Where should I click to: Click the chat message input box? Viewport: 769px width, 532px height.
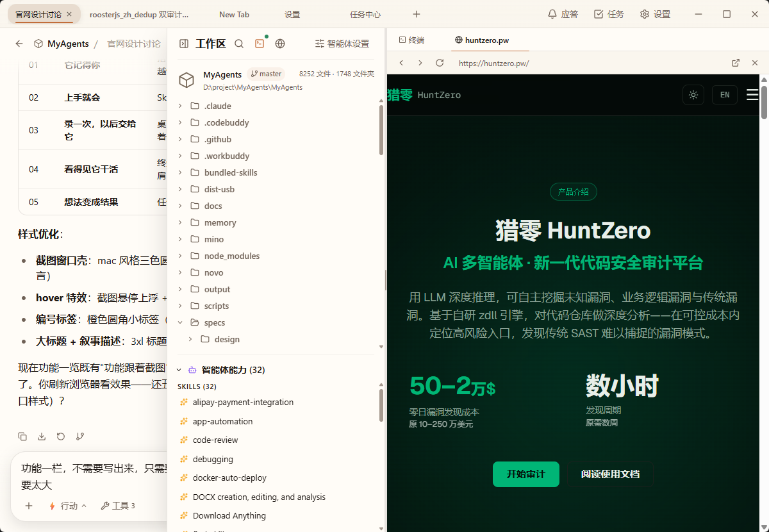pyautogui.click(x=93, y=476)
